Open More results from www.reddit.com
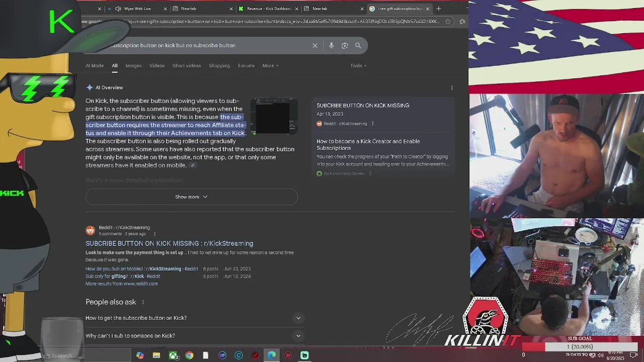644x362 pixels. click(x=122, y=284)
